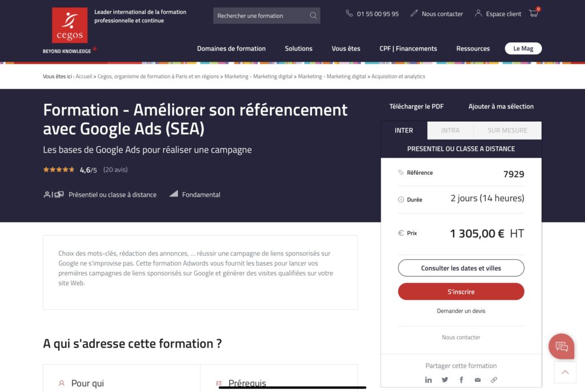Open the Espace client link
The image size is (585, 392).
503,14
